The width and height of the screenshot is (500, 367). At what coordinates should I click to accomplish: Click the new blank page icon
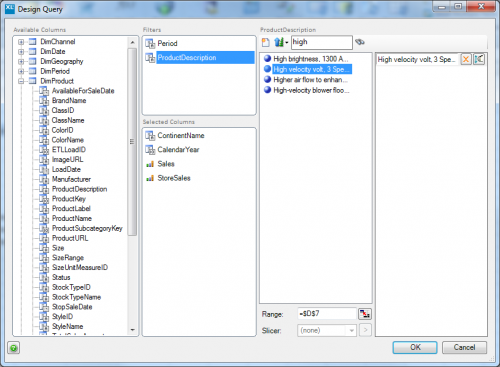pyautogui.click(x=266, y=42)
